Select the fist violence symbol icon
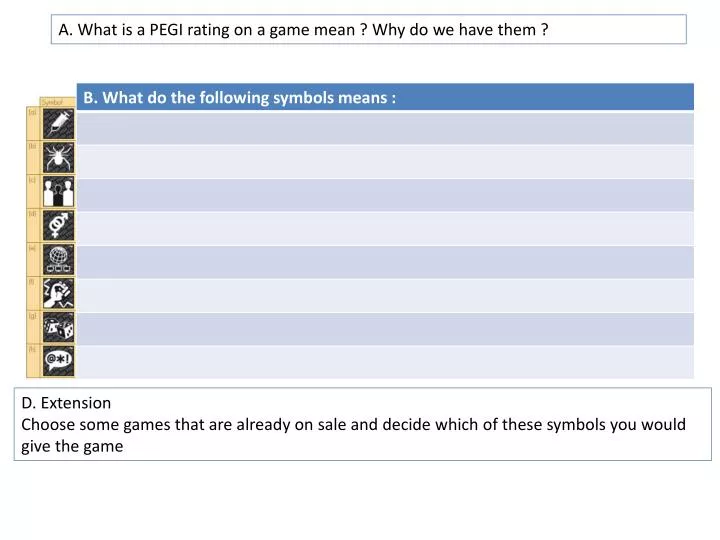The height and width of the screenshot is (540, 720). [x=58, y=293]
